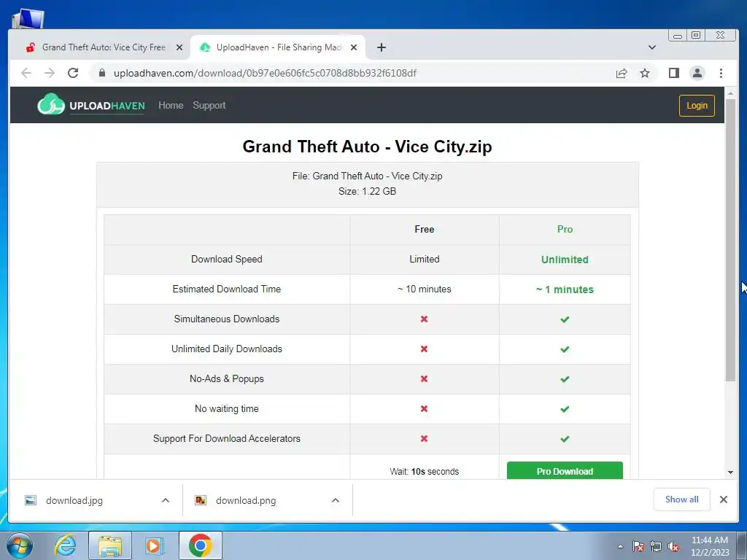The width and height of the screenshot is (747, 560).
Task: Click muted volume tray icon
Action: [x=673, y=547]
